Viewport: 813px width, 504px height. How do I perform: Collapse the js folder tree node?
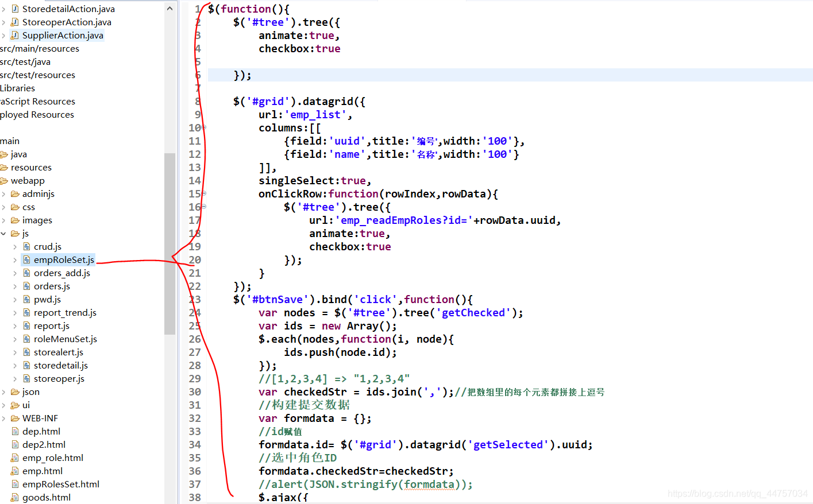pos(3,233)
